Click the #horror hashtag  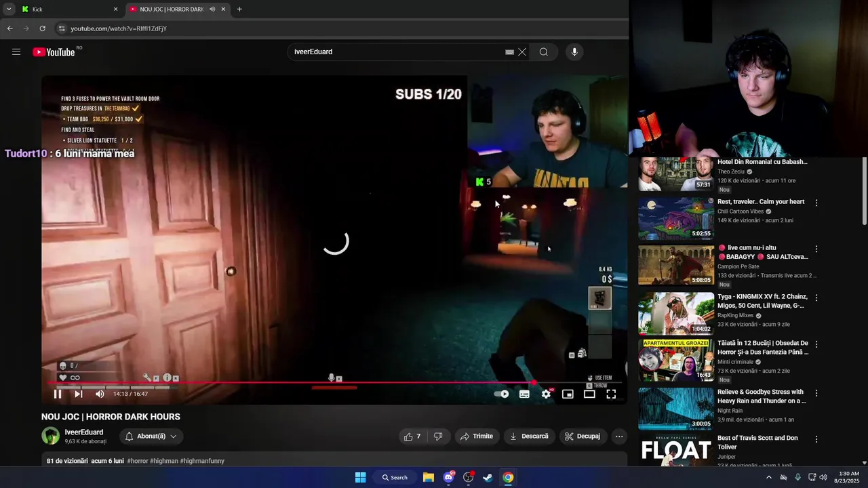point(137,461)
